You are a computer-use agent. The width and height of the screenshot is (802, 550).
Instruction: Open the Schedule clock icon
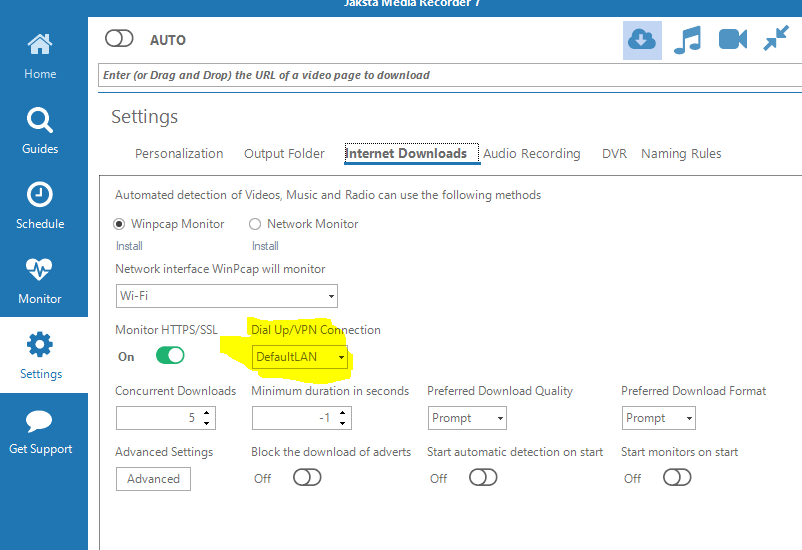[x=40, y=195]
